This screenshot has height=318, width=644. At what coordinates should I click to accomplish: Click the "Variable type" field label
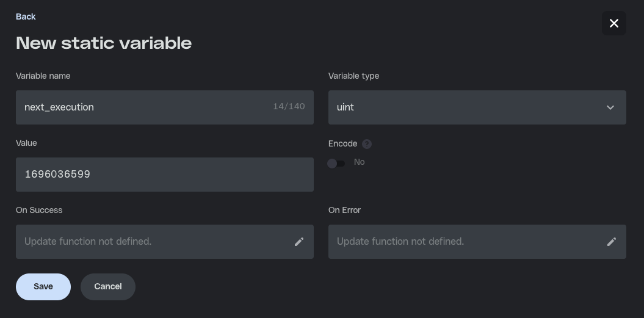(x=353, y=76)
